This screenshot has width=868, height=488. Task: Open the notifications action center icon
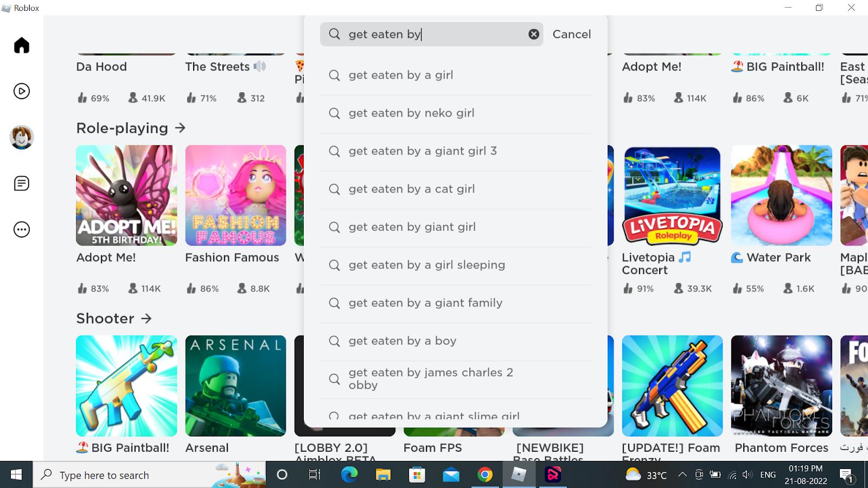tap(846, 476)
